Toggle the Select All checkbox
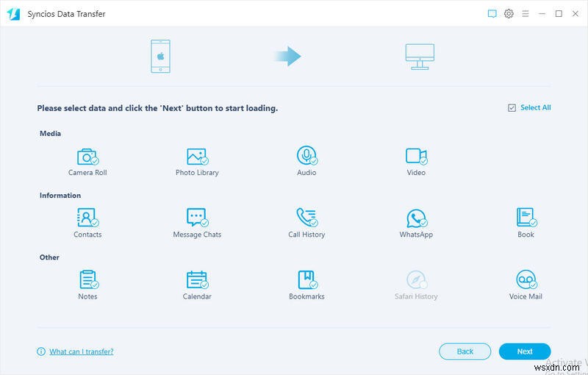 [x=512, y=108]
